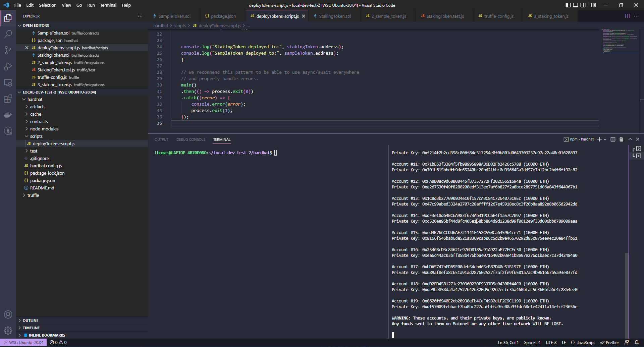
Task: Expand the Timeline section
Action: point(82,328)
